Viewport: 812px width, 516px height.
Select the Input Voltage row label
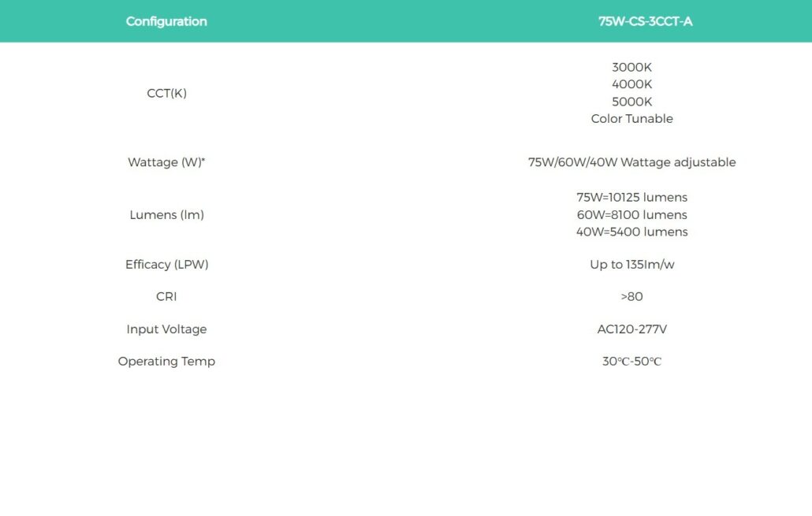click(x=166, y=329)
